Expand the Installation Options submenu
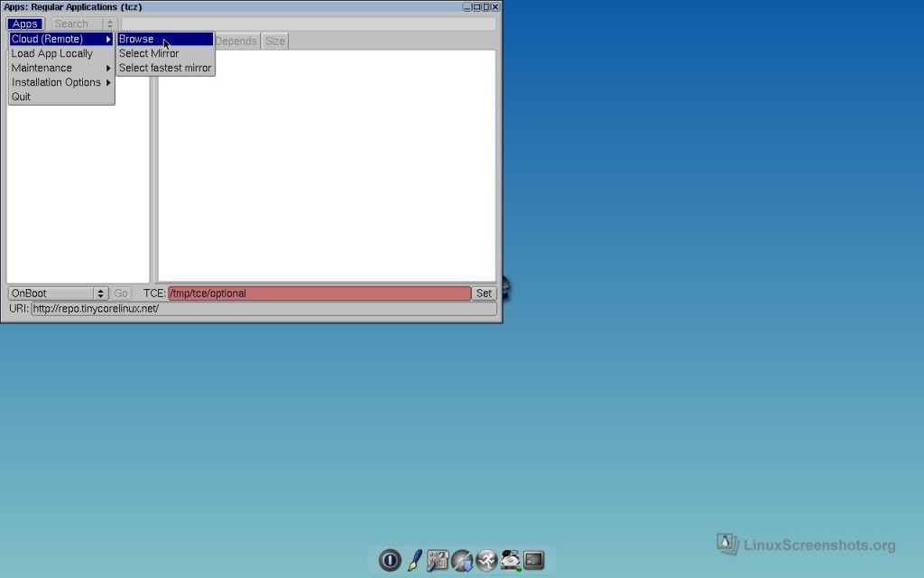 (x=54, y=82)
